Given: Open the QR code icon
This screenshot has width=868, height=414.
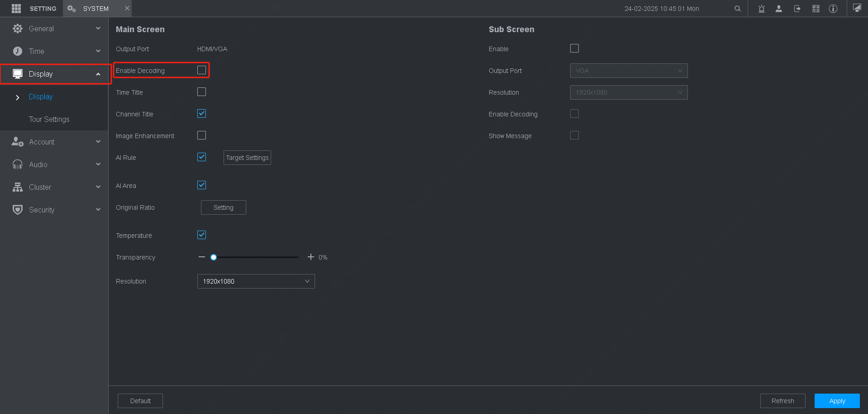Looking at the screenshot, I should coord(816,9).
